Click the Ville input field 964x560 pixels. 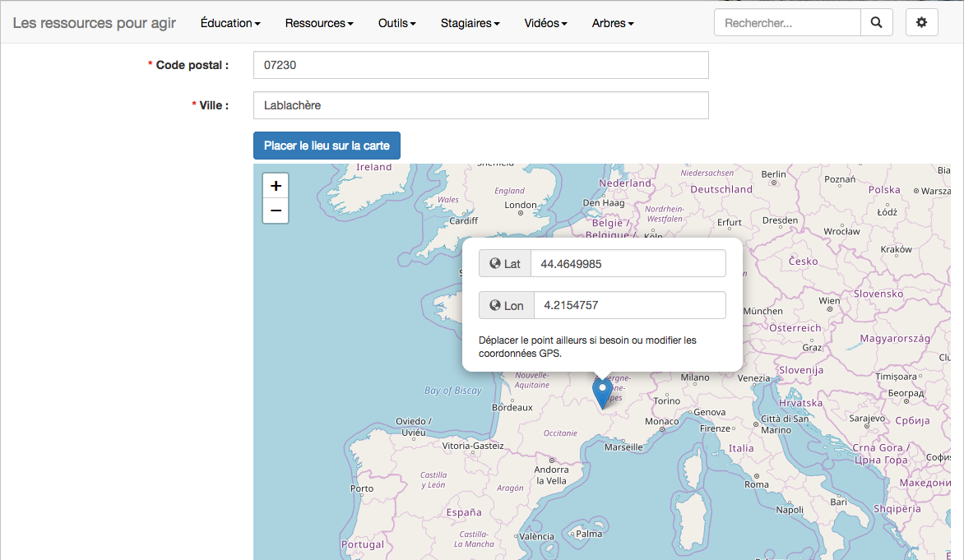click(x=481, y=105)
